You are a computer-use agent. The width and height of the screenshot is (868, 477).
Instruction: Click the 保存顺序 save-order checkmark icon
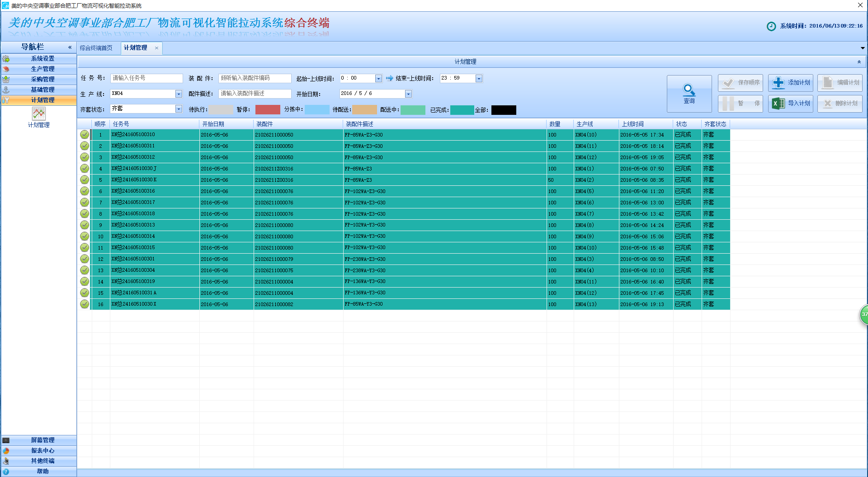tap(728, 83)
